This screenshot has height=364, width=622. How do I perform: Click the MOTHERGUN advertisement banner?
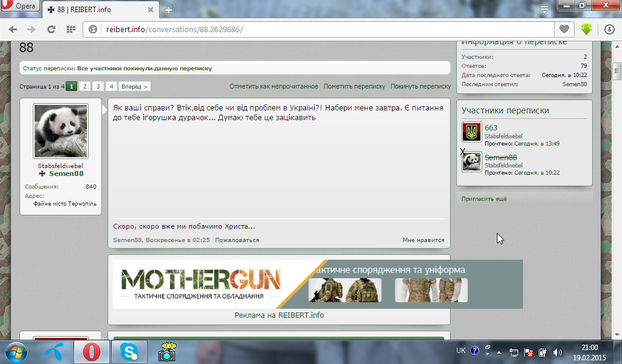tap(318, 284)
